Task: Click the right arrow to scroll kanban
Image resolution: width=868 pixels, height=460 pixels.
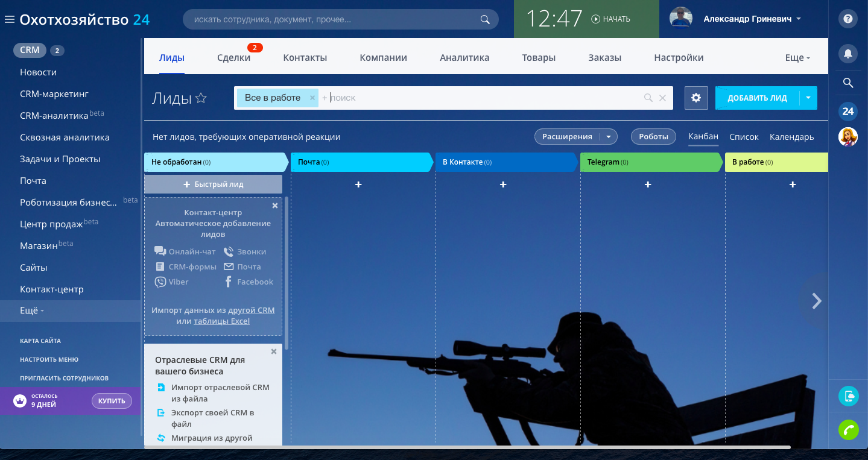Action: [816, 301]
